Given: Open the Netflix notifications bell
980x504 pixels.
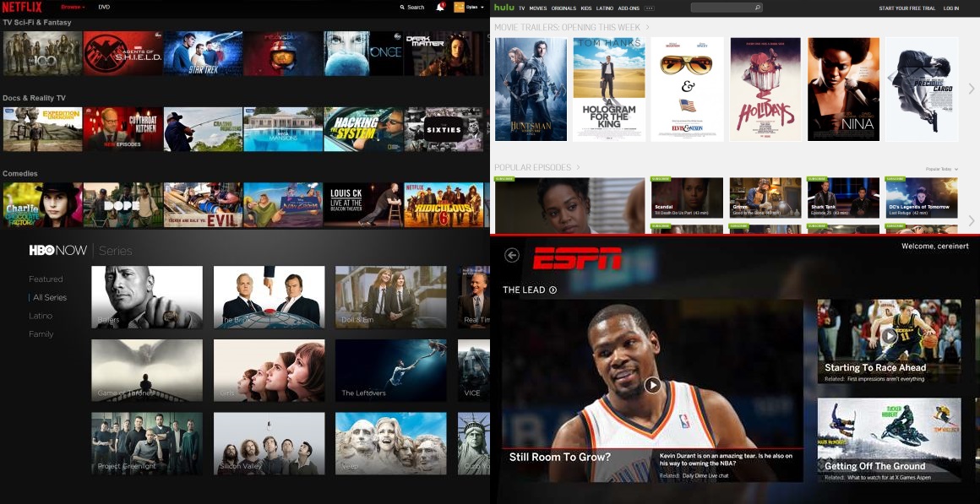Looking at the screenshot, I should 440,8.
